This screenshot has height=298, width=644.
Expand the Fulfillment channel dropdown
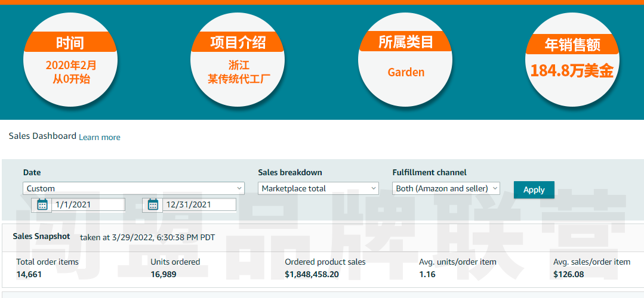coord(446,188)
